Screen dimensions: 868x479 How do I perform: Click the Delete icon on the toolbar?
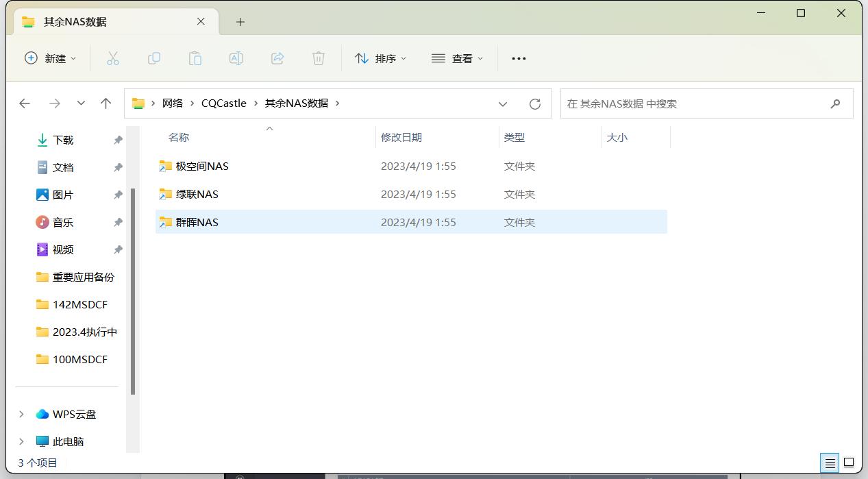(318, 58)
